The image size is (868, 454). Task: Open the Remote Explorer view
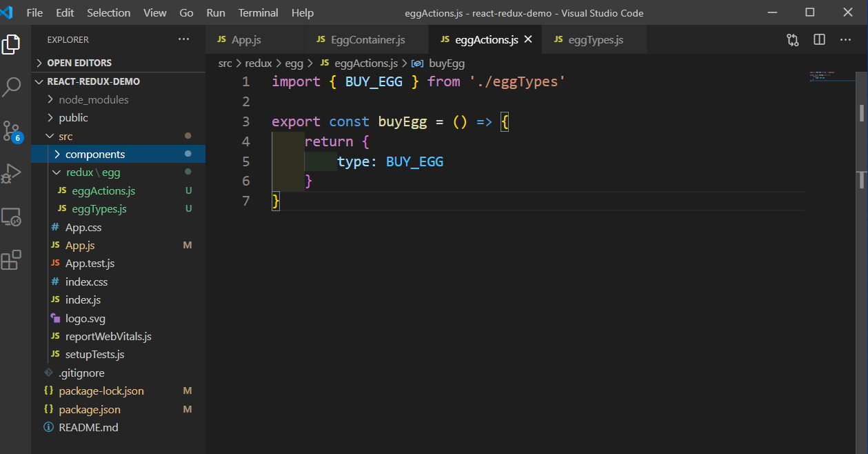[x=11, y=217]
